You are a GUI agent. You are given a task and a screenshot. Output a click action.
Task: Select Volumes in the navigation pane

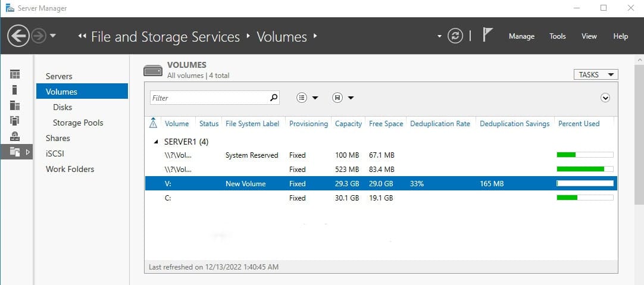(82, 91)
